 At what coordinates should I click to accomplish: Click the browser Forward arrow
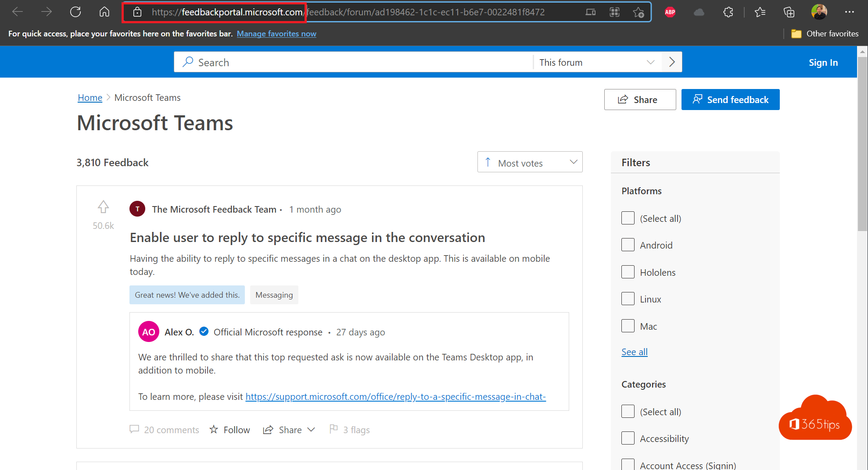[x=46, y=12]
